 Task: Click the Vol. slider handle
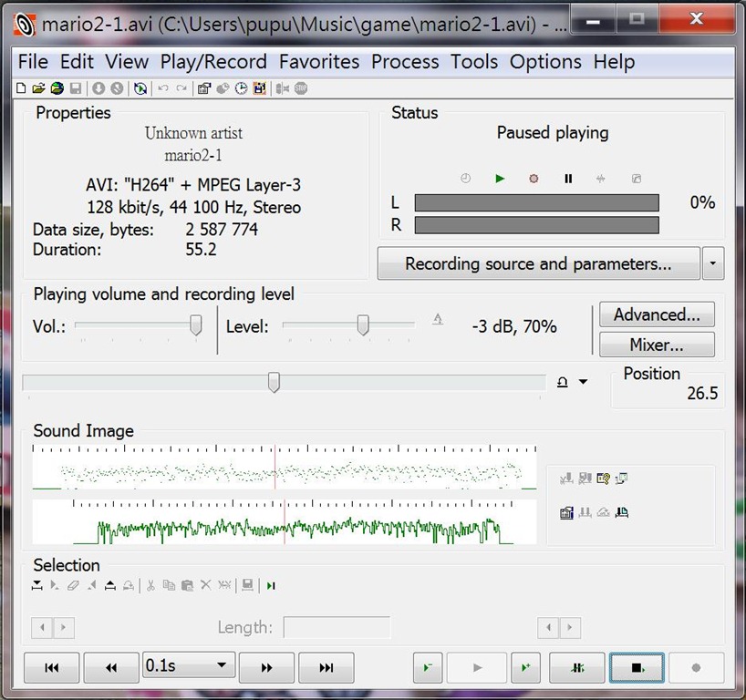click(x=195, y=326)
